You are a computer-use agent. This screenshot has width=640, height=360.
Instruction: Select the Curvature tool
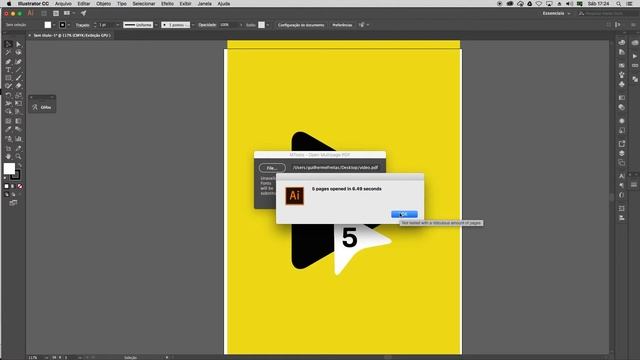tap(18, 62)
